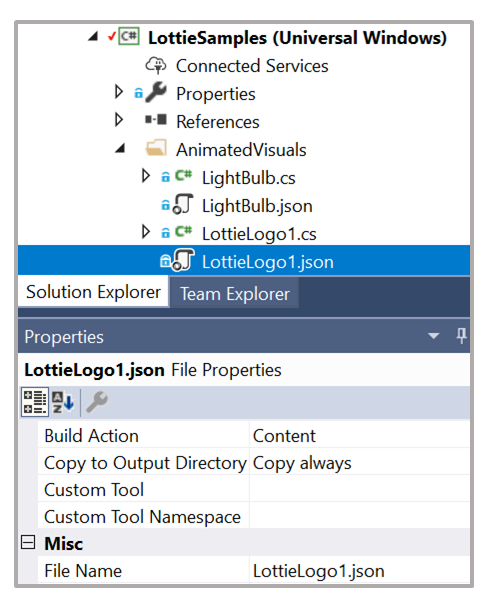Click into the Custom Tool value field
Image resolution: width=490 pixels, height=610 pixels.
click(x=359, y=490)
